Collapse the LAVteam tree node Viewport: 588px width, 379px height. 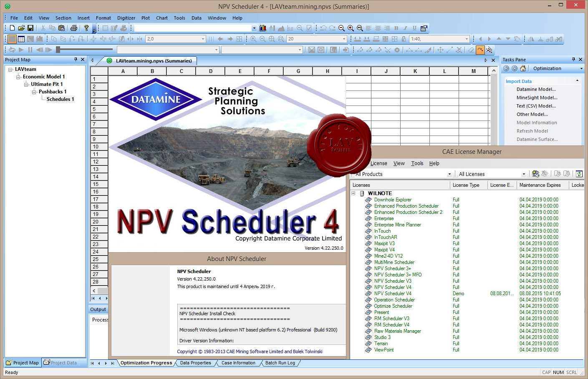coord(10,69)
